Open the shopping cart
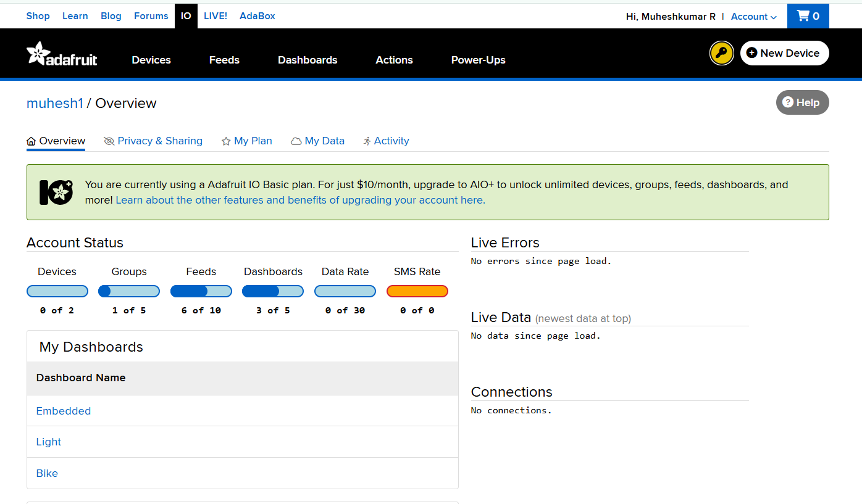The image size is (862, 504). (x=808, y=16)
